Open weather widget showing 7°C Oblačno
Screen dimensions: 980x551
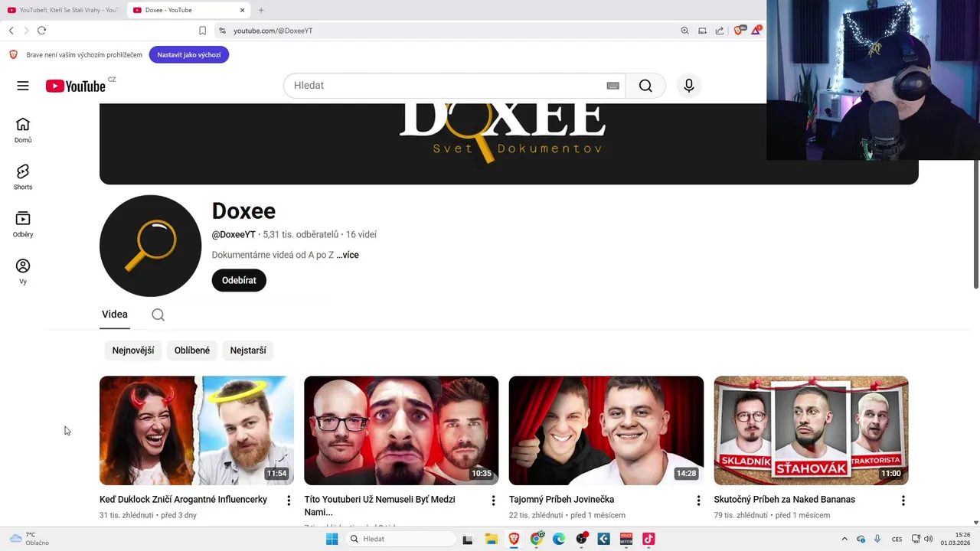(x=29, y=539)
